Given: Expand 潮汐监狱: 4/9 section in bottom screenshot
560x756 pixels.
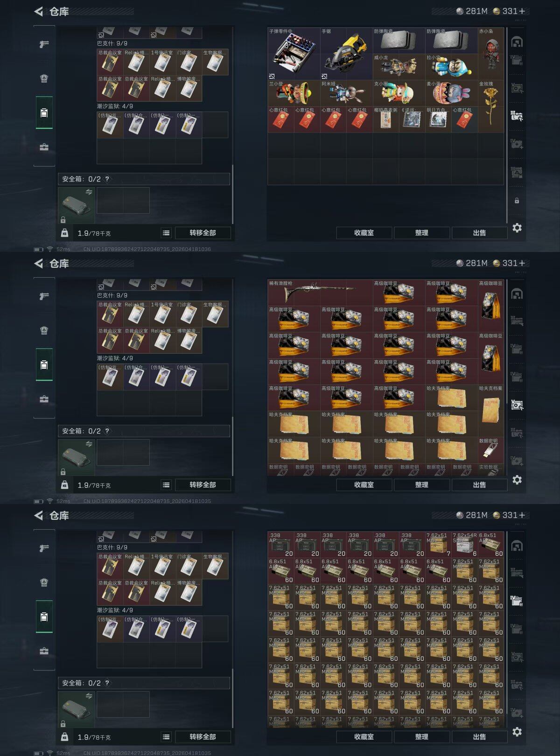Looking at the screenshot, I should [115, 610].
